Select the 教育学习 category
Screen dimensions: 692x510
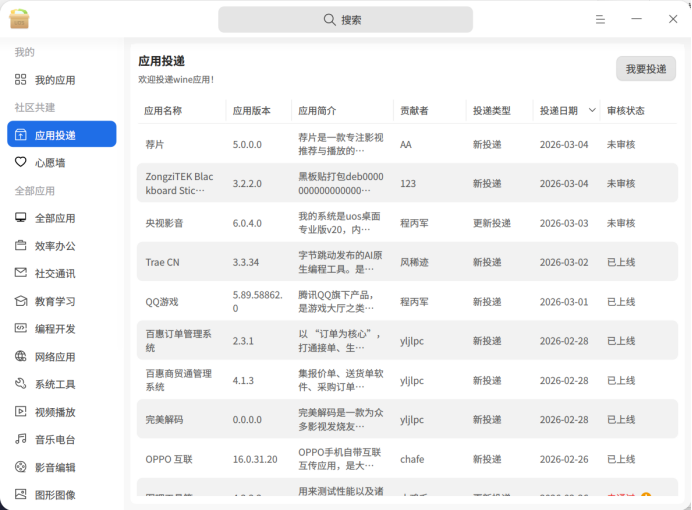[x=55, y=301]
